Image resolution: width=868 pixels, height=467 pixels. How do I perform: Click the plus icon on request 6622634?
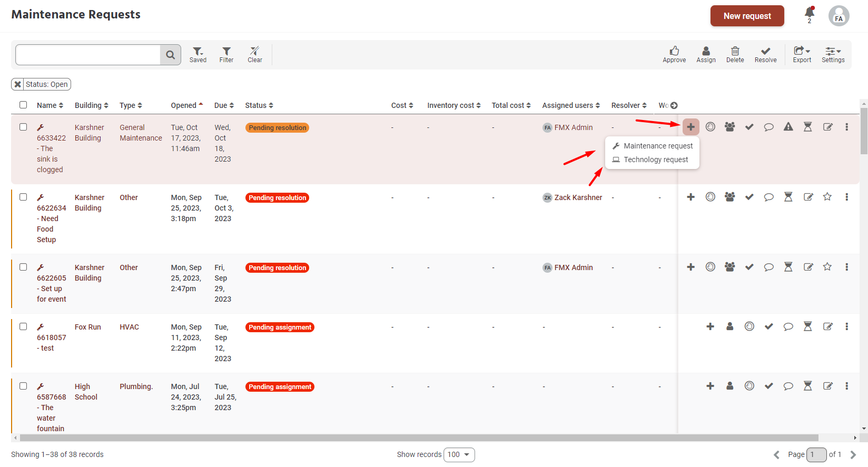point(691,197)
